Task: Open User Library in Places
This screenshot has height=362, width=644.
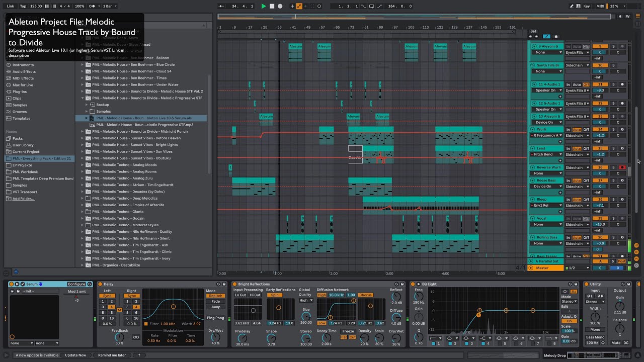Action: [x=23, y=145]
